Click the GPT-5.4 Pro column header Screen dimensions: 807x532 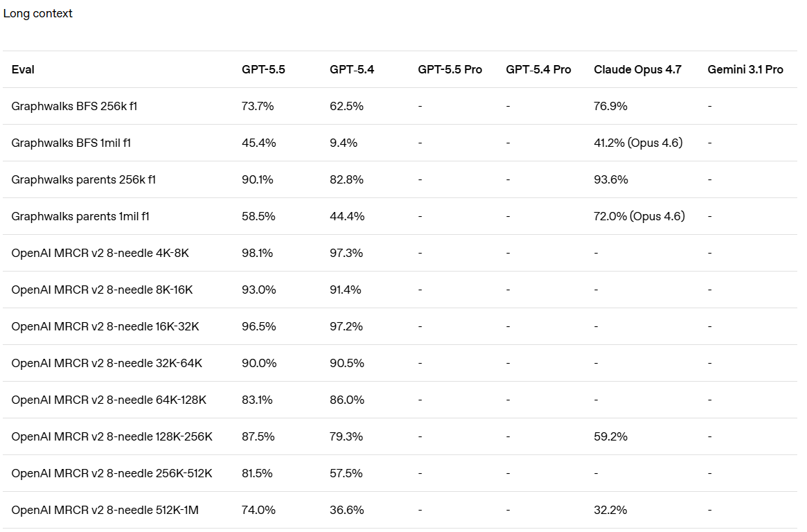coord(538,69)
